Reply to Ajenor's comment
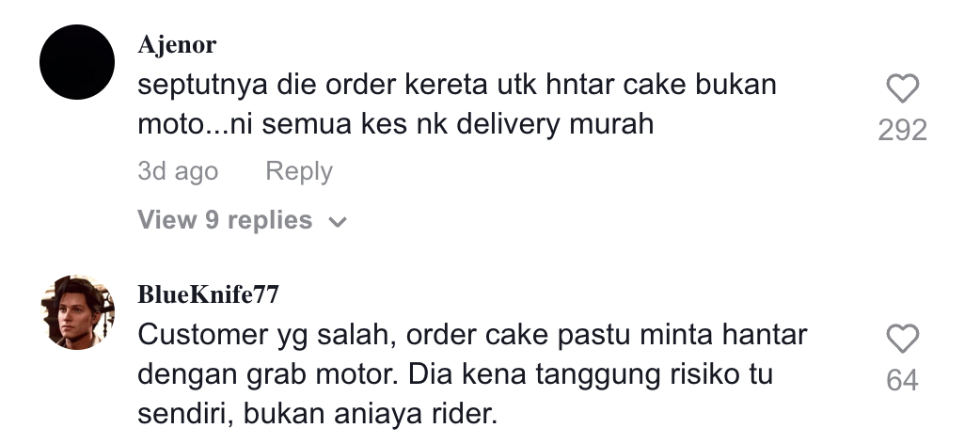 point(299,170)
